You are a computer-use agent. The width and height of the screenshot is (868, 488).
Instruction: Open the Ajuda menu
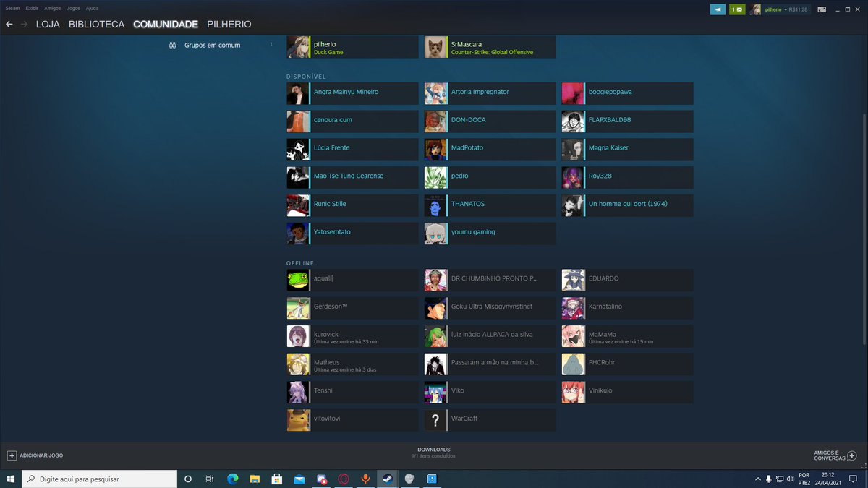point(93,8)
